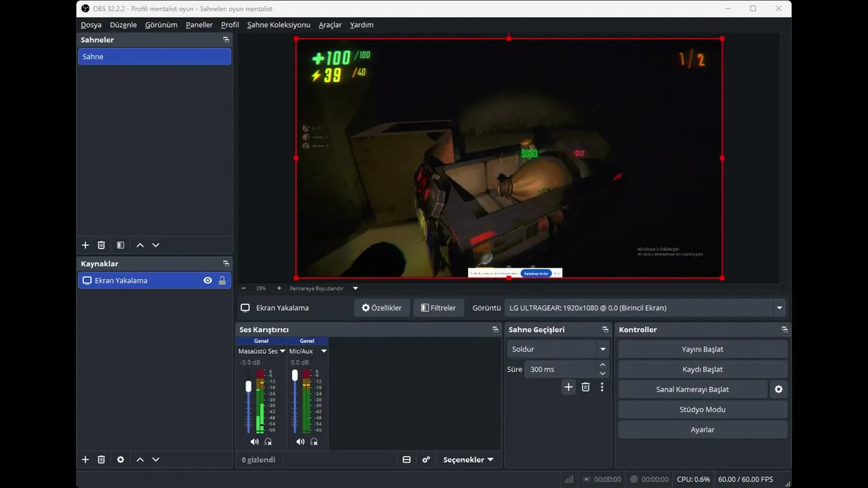Move the source down in the Kaynaklar list

(x=156, y=460)
